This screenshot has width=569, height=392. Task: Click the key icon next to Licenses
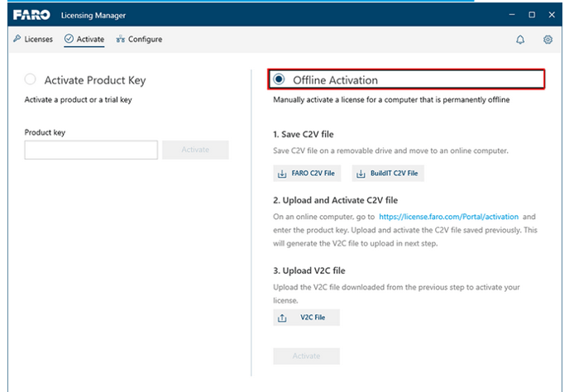pos(17,39)
